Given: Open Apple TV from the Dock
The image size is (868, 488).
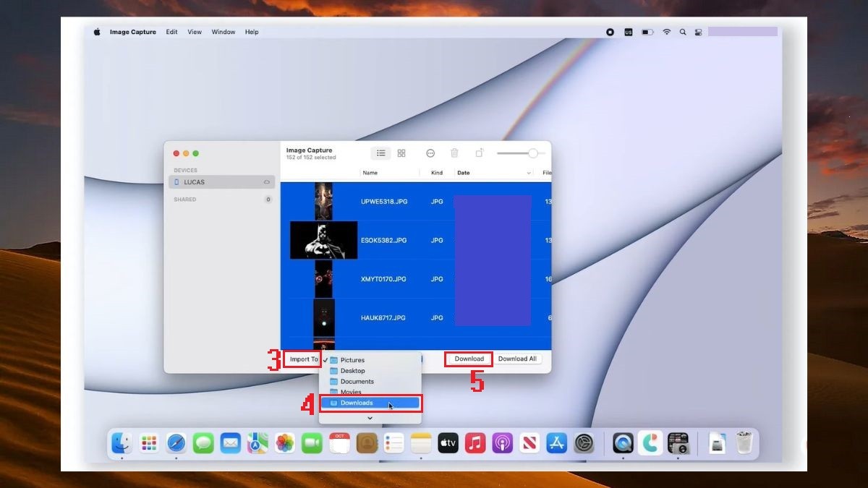Looking at the screenshot, I should tap(448, 442).
